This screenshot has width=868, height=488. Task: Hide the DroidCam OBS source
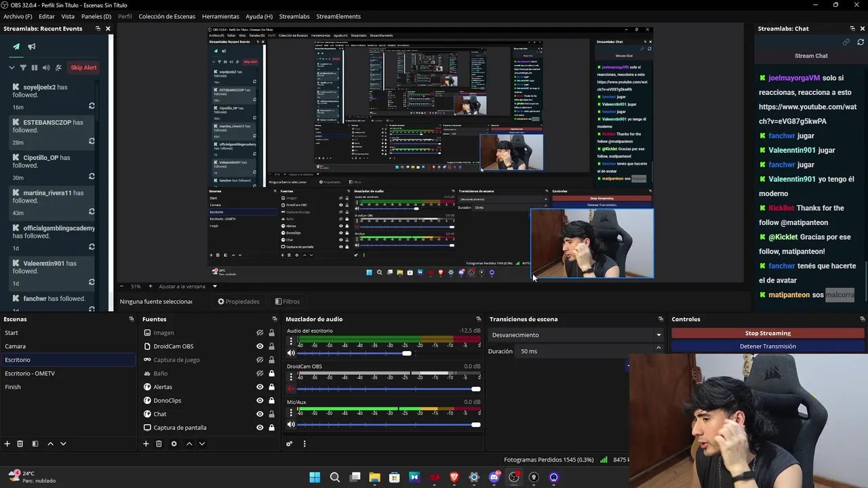[x=260, y=346]
